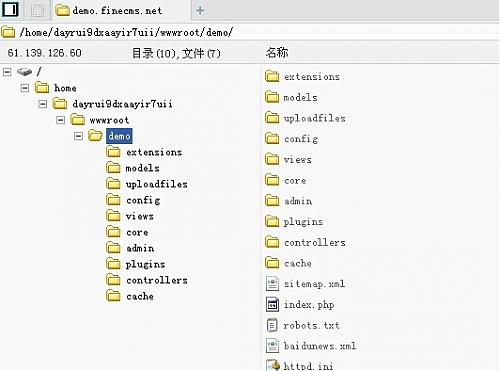
Task: Click the 61.139.126.60 host label
Action: click(x=44, y=53)
